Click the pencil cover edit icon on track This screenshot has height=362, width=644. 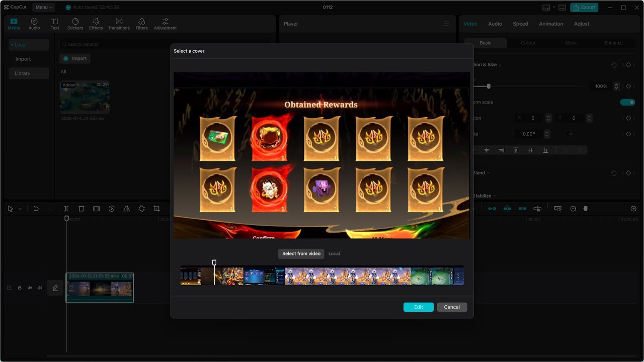(x=55, y=288)
